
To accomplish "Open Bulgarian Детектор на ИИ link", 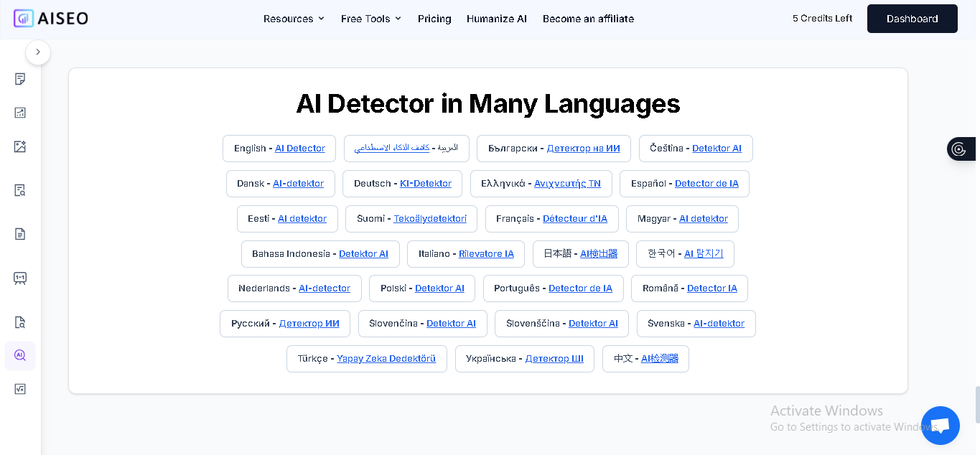I will (583, 149).
